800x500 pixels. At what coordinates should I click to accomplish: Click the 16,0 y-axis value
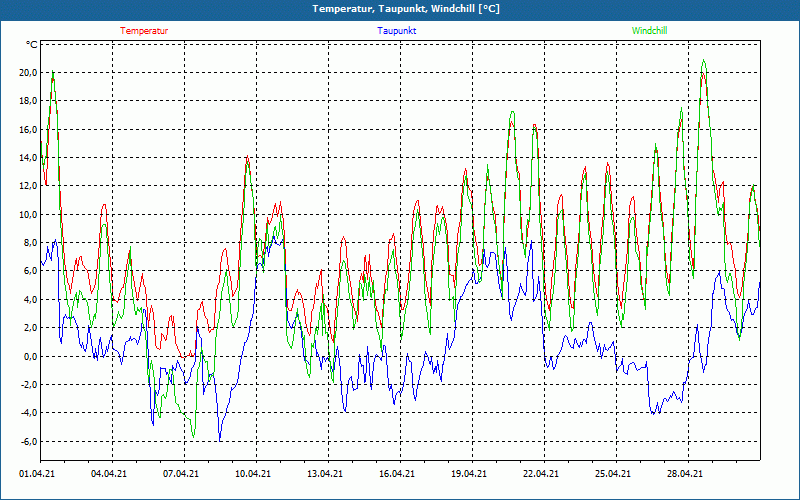pyautogui.click(x=28, y=129)
